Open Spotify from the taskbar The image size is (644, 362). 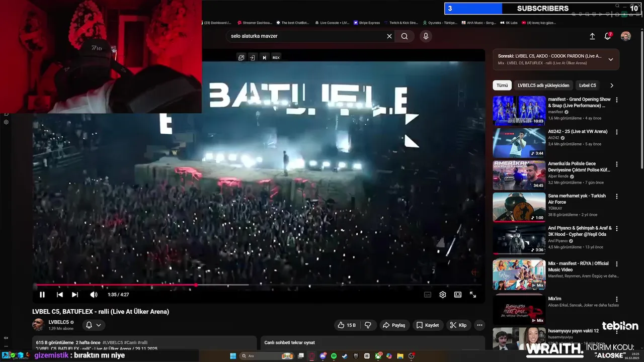[x=334, y=356]
